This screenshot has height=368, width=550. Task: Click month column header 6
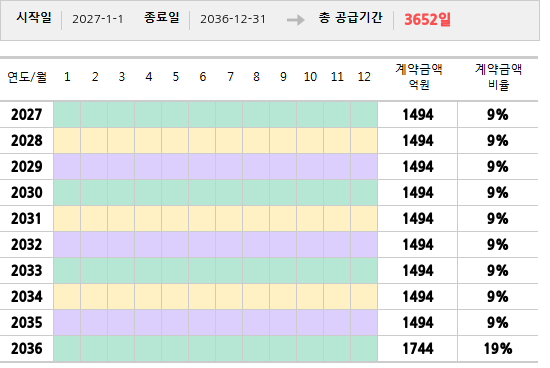(x=203, y=77)
